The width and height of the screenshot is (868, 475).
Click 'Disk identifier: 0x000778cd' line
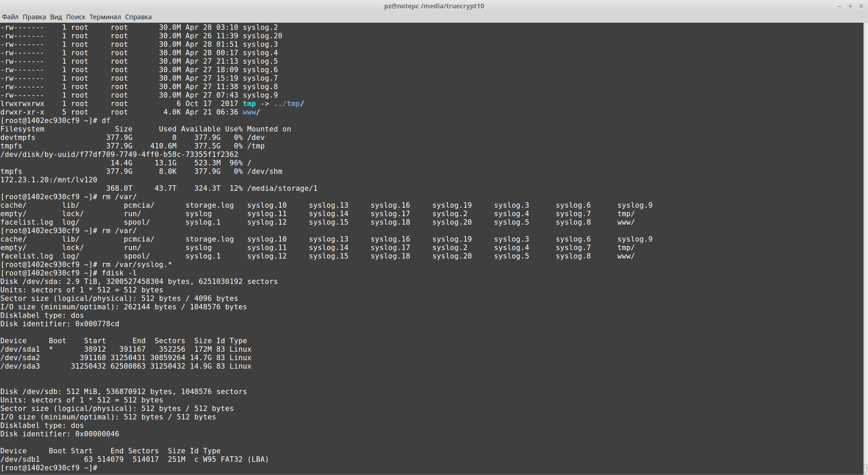pyautogui.click(x=60, y=324)
